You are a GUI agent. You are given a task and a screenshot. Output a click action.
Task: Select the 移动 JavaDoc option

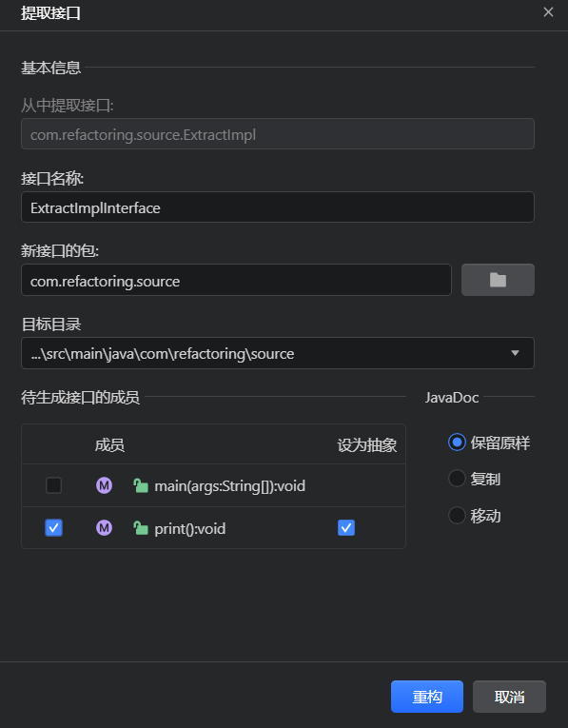pyautogui.click(x=457, y=515)
